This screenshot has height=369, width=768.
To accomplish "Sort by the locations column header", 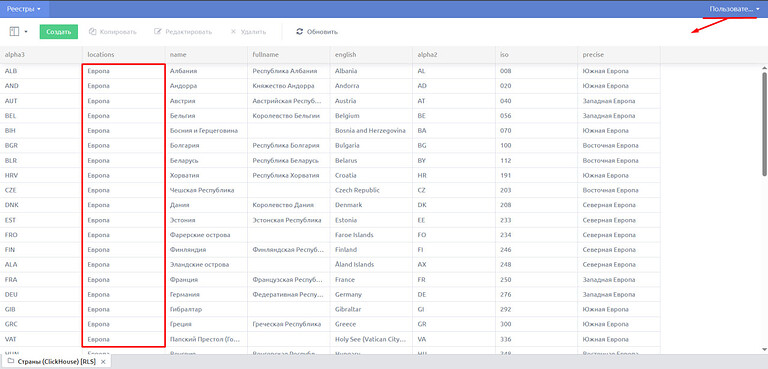I will (x=123, y=55).
